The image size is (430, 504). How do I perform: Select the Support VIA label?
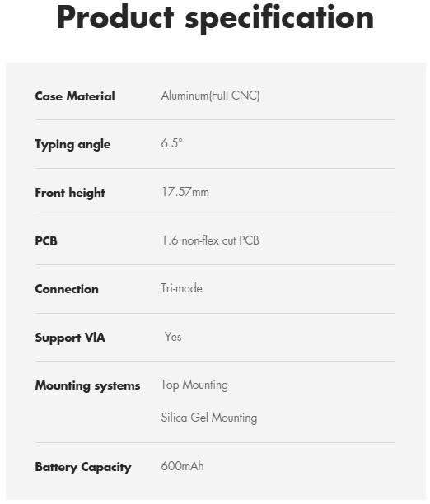(x=70, y=338)
